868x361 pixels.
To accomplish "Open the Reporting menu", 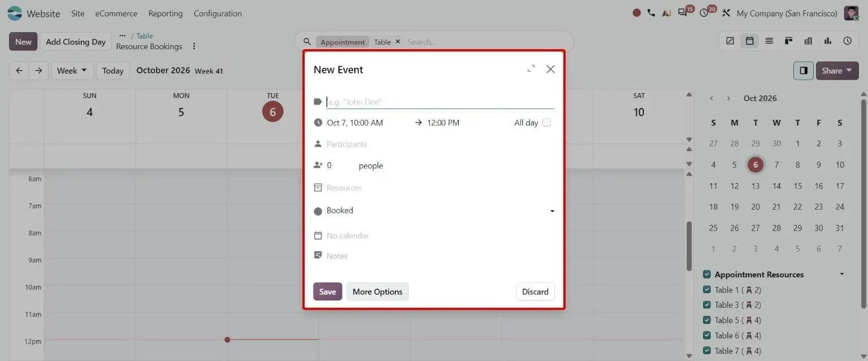I will click(x=165, y=14).
